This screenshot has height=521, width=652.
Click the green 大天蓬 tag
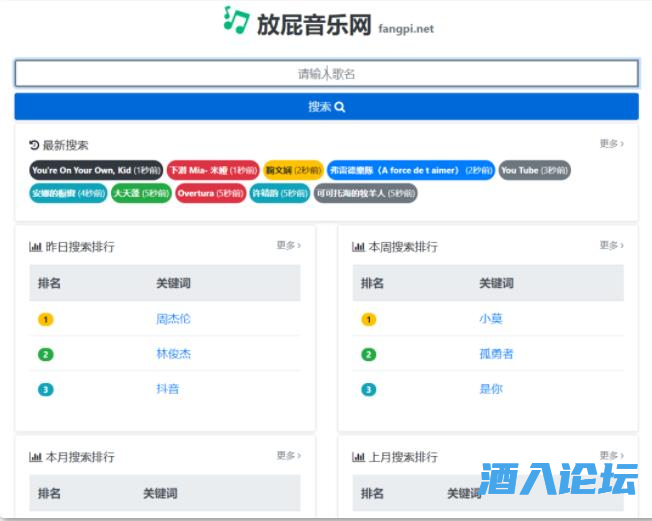tap(141, 193)
